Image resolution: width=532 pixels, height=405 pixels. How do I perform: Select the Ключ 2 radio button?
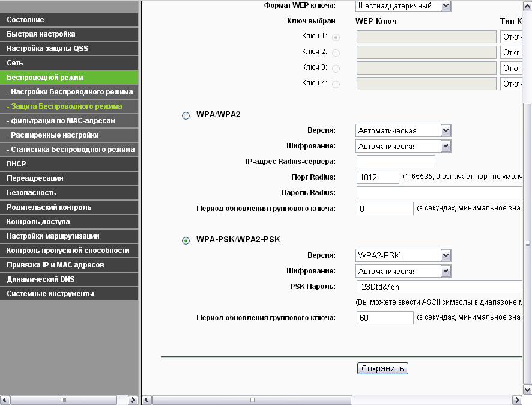(336, 53)
